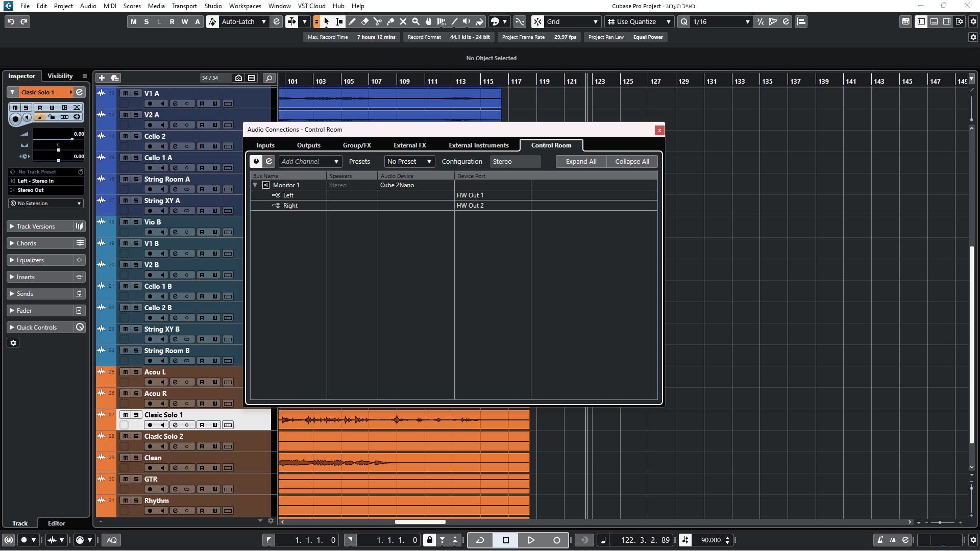
Task: Open the Transport menu
Action: 184,6
